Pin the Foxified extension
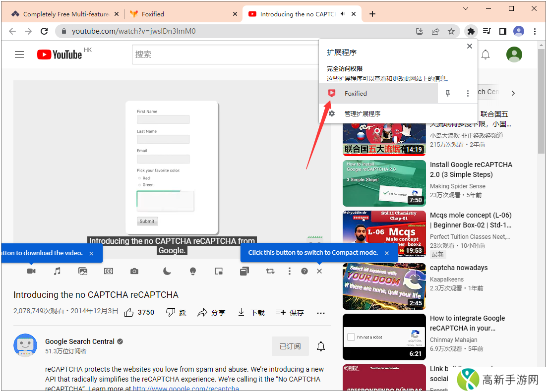The image size is (547, 392). pyautogui.click(x=448, y=93)
